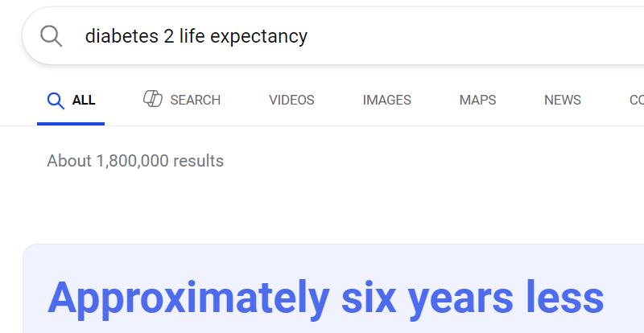The width and height of the screenshot is (644, 333).
Task: Click the Copilot icon beside SEARCH
Action: click(153, 99)
